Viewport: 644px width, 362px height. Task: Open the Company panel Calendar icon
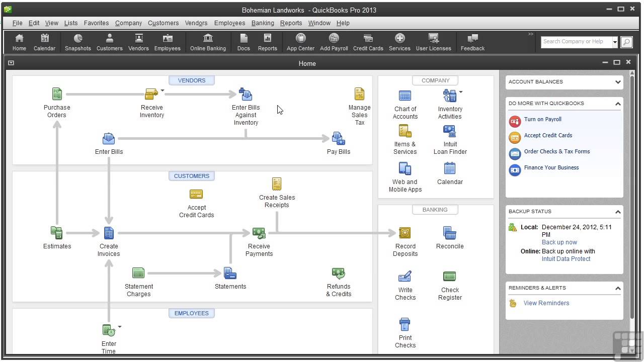pos(449,168)
